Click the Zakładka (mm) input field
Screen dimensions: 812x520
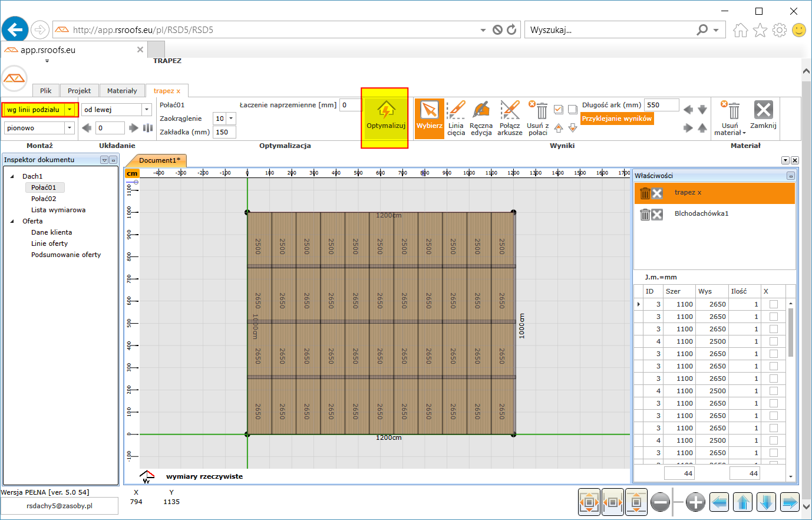[224, 132]
